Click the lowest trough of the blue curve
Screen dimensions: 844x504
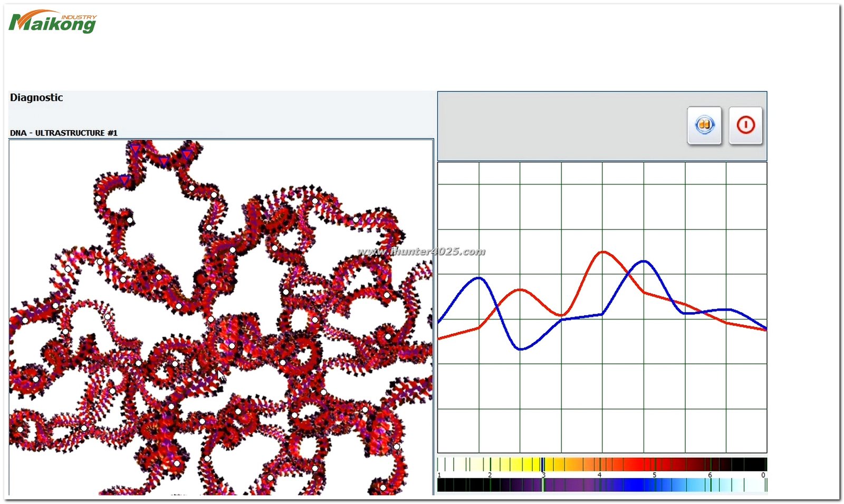[x=521, y=349]
